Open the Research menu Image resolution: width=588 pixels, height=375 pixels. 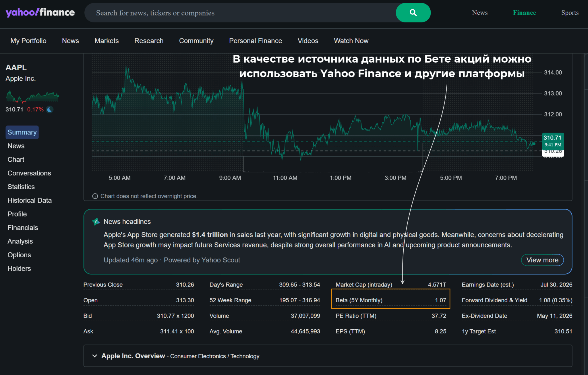tap(149, 41)
